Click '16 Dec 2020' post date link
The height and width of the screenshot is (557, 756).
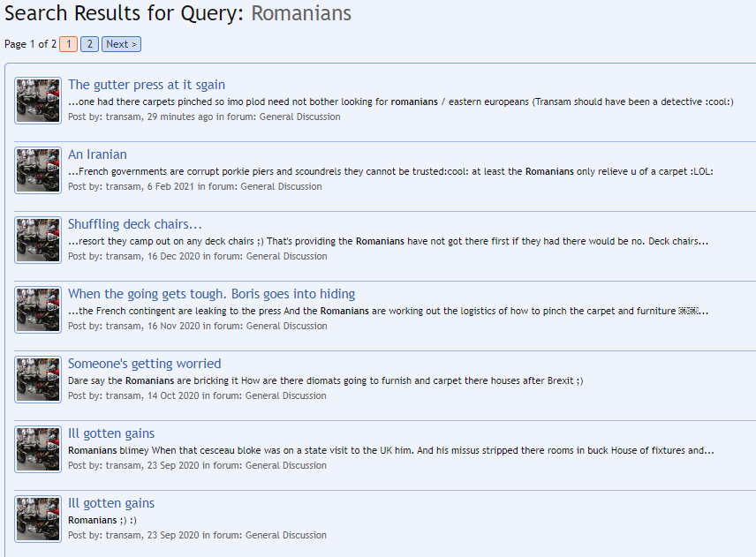tap(176, 256)
